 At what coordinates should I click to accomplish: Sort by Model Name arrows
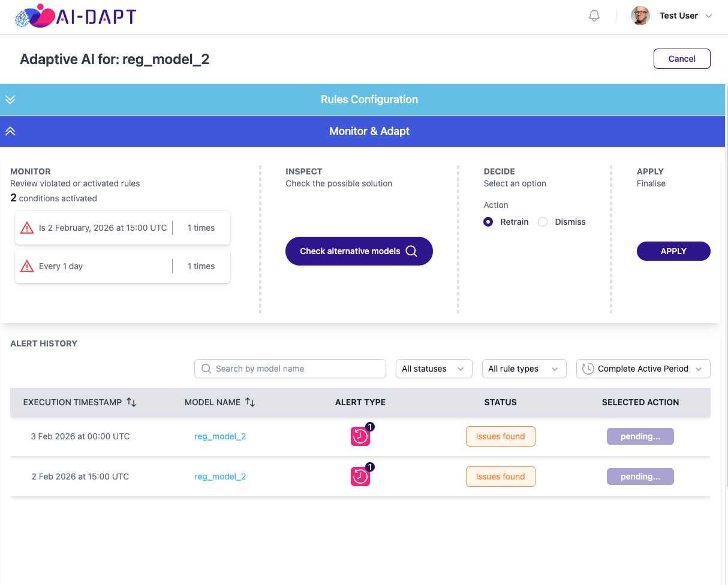click(x=250, y=402)
